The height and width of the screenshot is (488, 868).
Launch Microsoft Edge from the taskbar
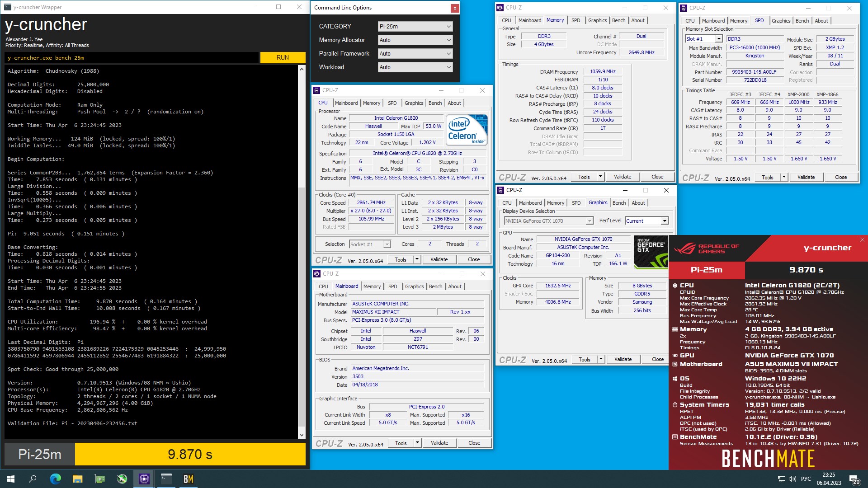pyautogui.click(x=55, y=479)
